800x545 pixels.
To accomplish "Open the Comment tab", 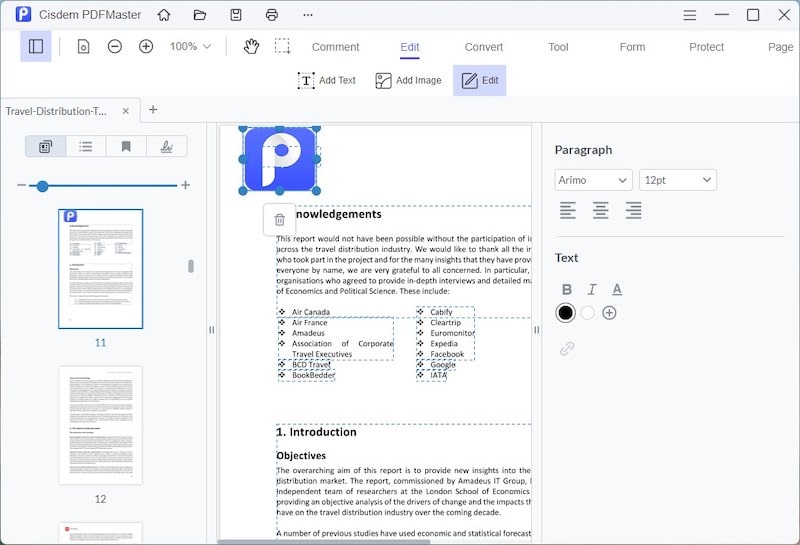I will 335,47.
